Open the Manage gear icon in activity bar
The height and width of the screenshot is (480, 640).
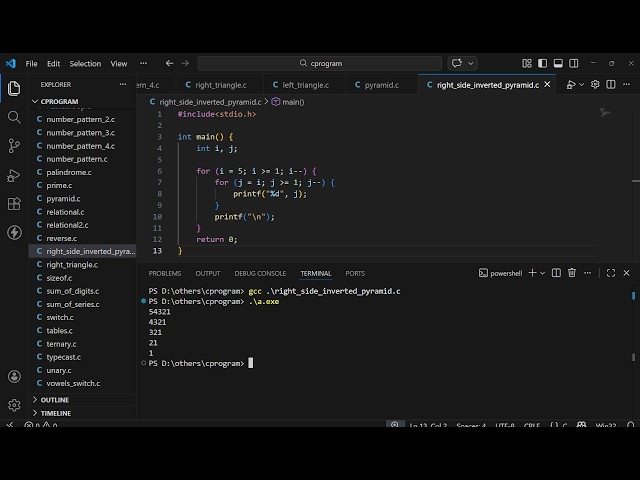(14, 405)
